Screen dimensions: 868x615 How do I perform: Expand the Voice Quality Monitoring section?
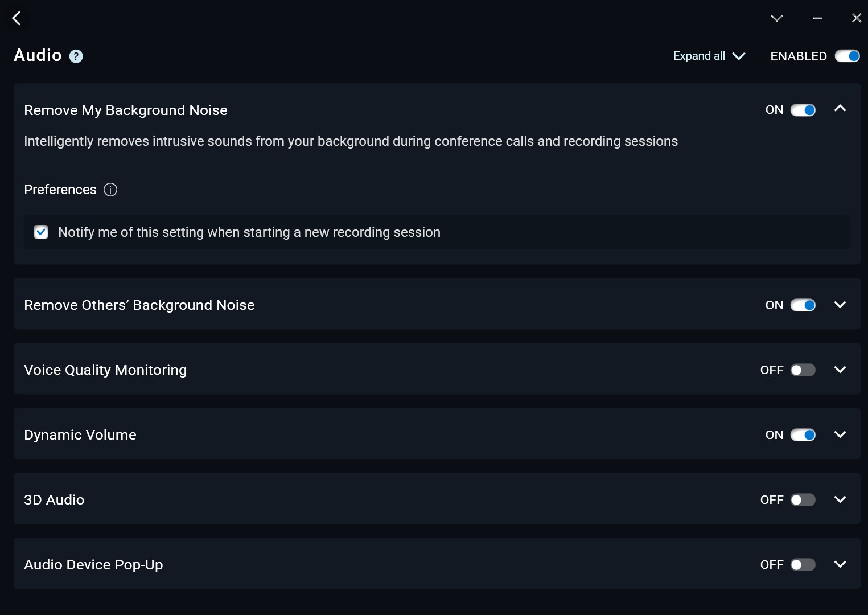(840, 370)
